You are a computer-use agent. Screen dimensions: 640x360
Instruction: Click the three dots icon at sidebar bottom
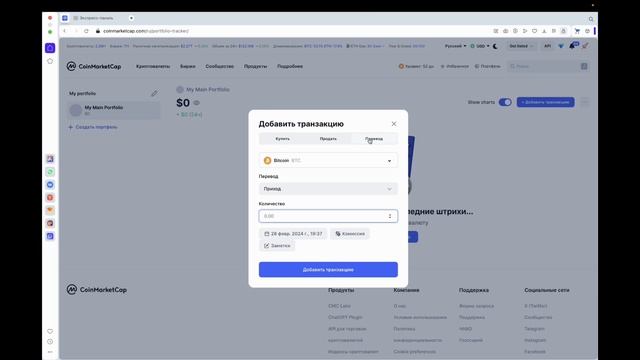(50, 352)
